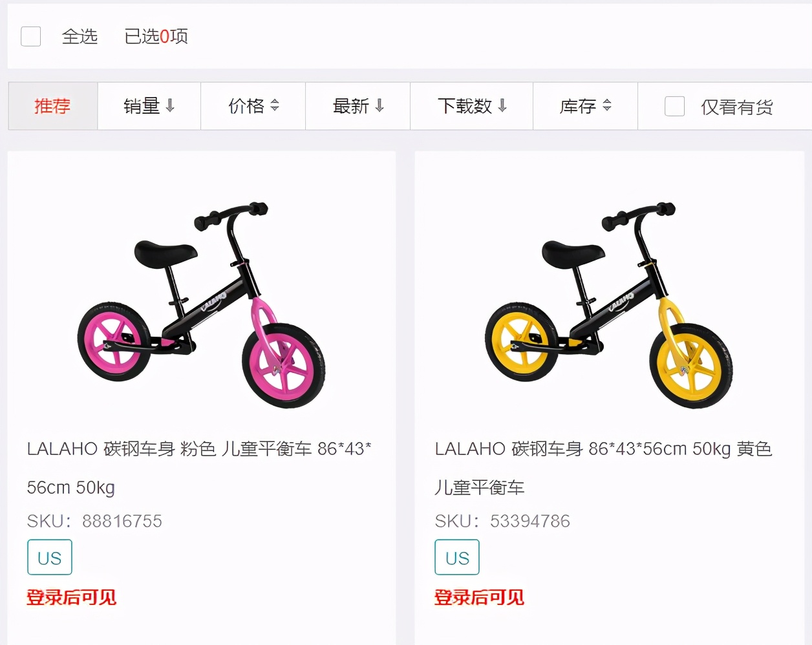Open the 销量 sales sorting direction

[149, 106]
